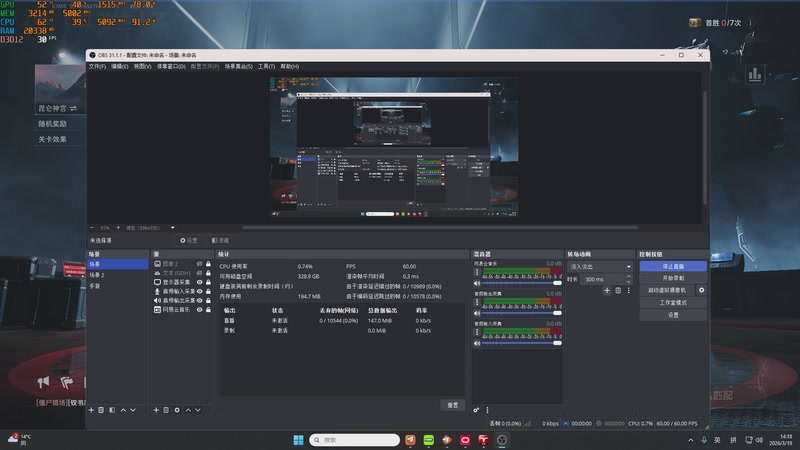Open options dots for 网易云音乐 mixer channel
800x450 pixels.
coord(477,272)
